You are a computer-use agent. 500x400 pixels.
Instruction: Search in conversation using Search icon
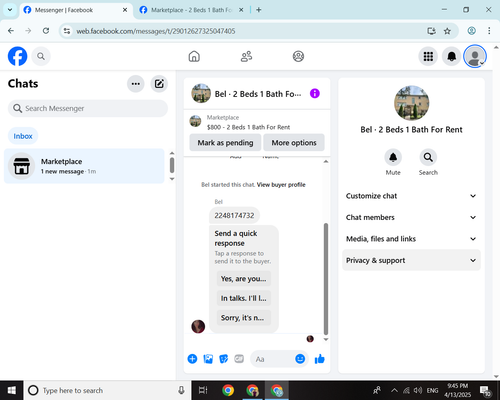[428, 157]
